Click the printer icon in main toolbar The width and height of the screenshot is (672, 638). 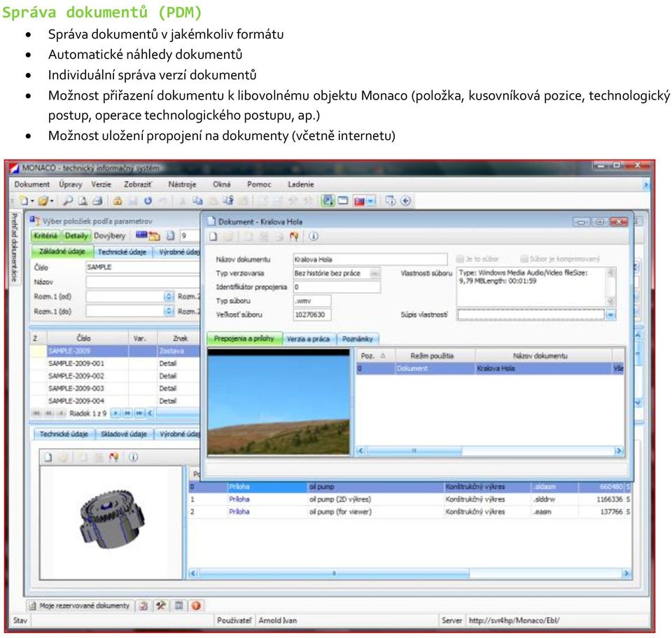(98, 201)
